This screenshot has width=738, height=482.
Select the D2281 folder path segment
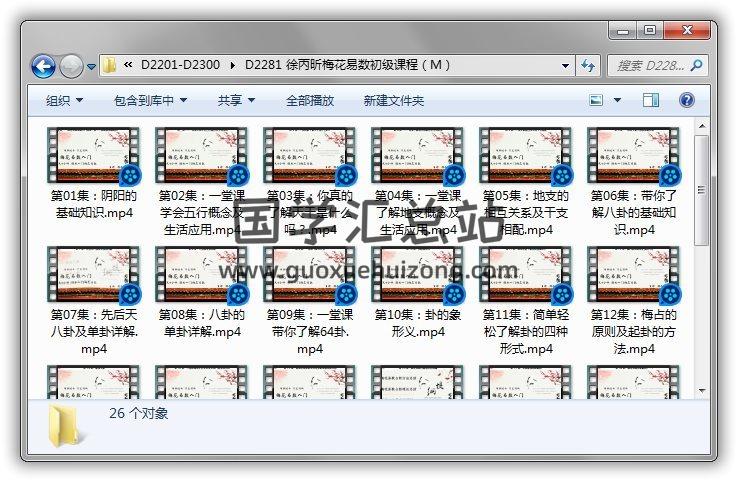(x=347, y=65)
